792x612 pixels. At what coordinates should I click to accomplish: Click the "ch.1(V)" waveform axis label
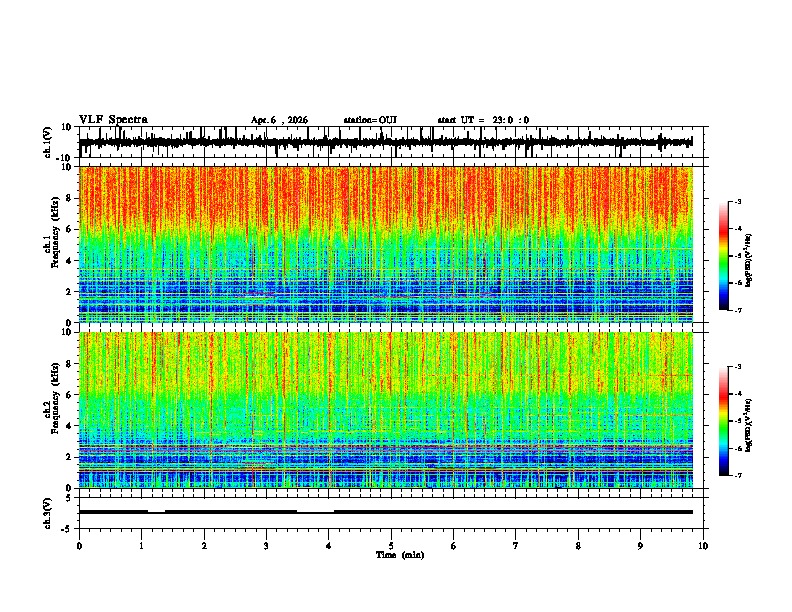tap(48, 142)
